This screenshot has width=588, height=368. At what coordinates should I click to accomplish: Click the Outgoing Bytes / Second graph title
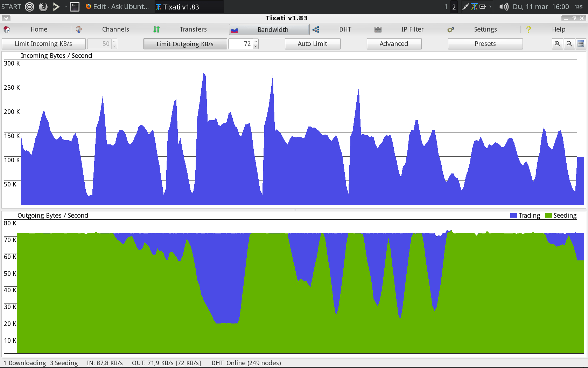(x=53, y=216)
